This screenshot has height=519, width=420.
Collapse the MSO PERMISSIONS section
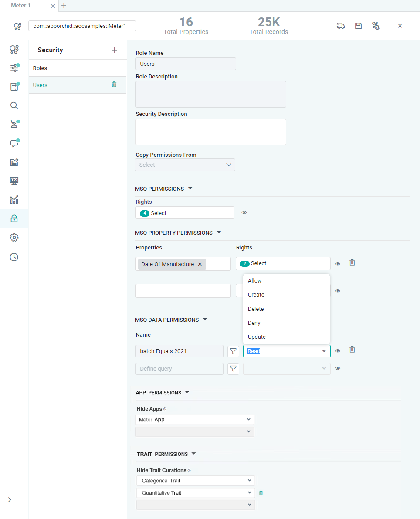[190, 189]
